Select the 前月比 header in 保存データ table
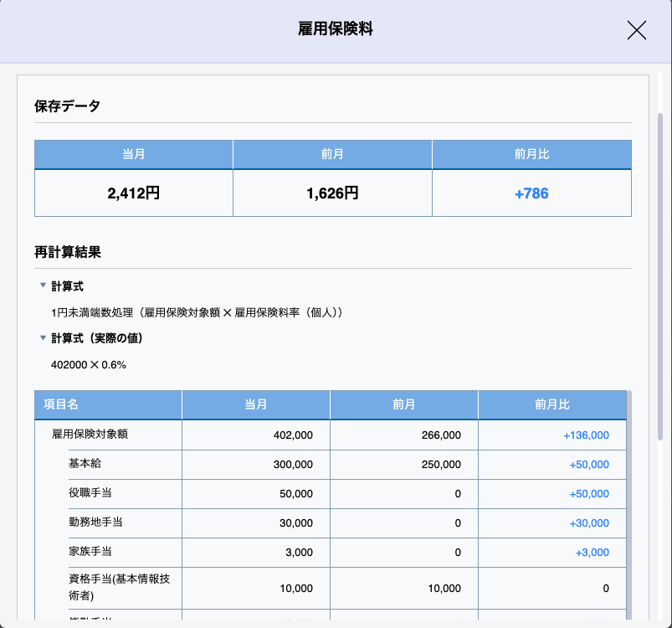 pos(531,154)
